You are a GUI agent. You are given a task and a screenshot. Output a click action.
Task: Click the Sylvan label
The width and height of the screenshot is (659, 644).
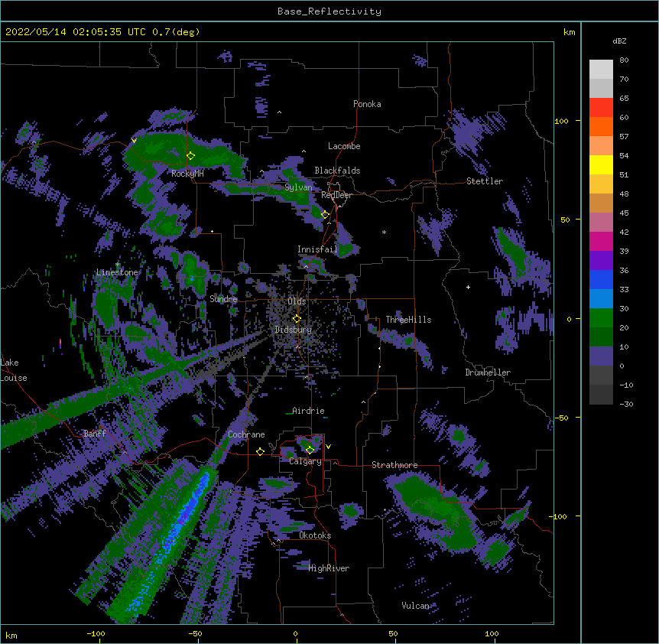tap(298, 187)
